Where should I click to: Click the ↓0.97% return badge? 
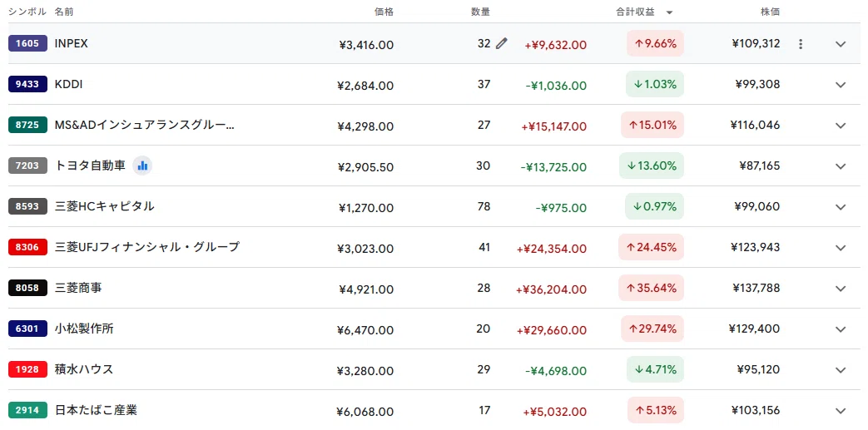654,206
